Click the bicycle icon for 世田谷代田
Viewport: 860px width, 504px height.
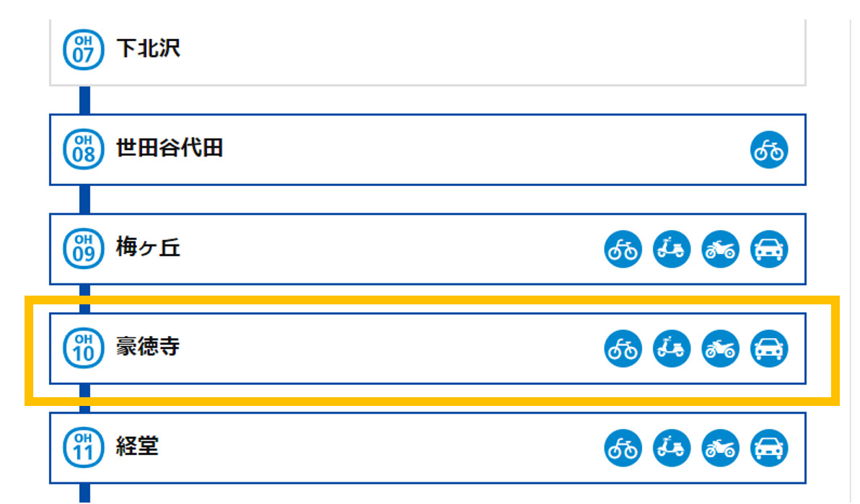[769, 150]
